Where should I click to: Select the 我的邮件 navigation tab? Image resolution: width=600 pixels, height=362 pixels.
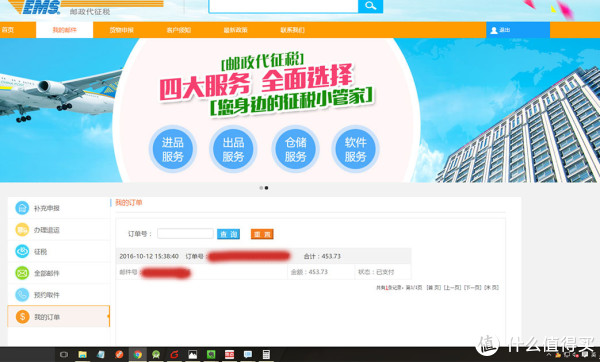pos(64,30)
